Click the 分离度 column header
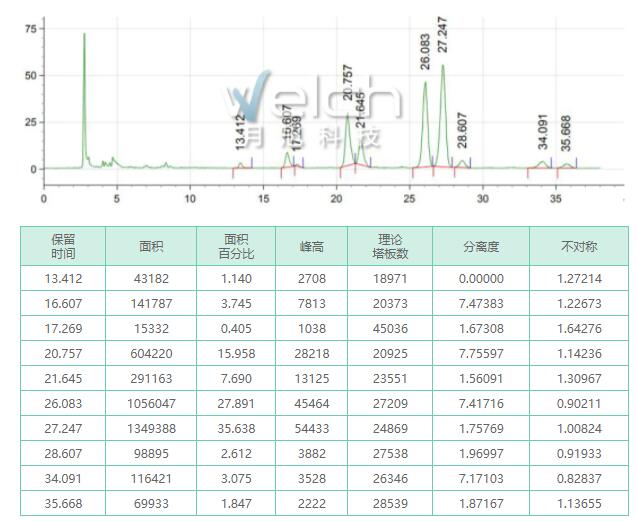 (480, 246)
